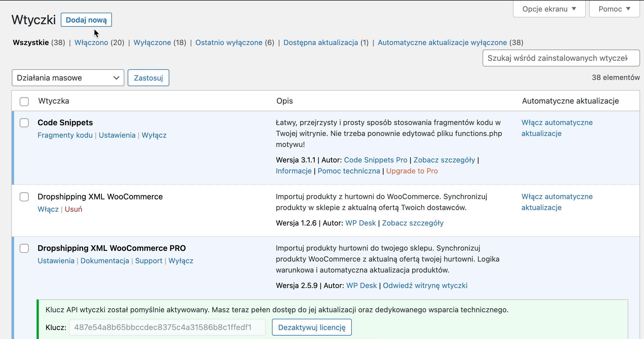The height and width of the screenshot is (339, 644).
Task: Click the Dropshipping XML WooCommerce PRO title
Action: 112,248
